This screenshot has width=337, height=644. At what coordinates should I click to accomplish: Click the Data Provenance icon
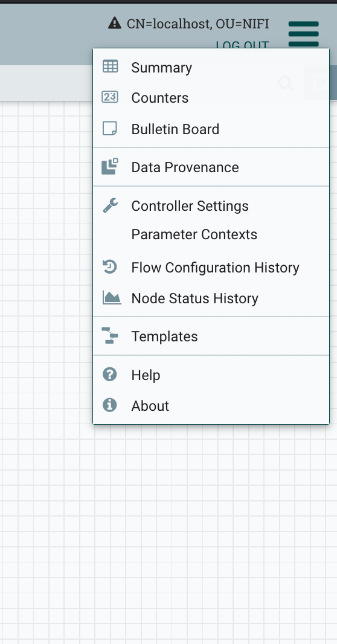[x=109, y=167]
